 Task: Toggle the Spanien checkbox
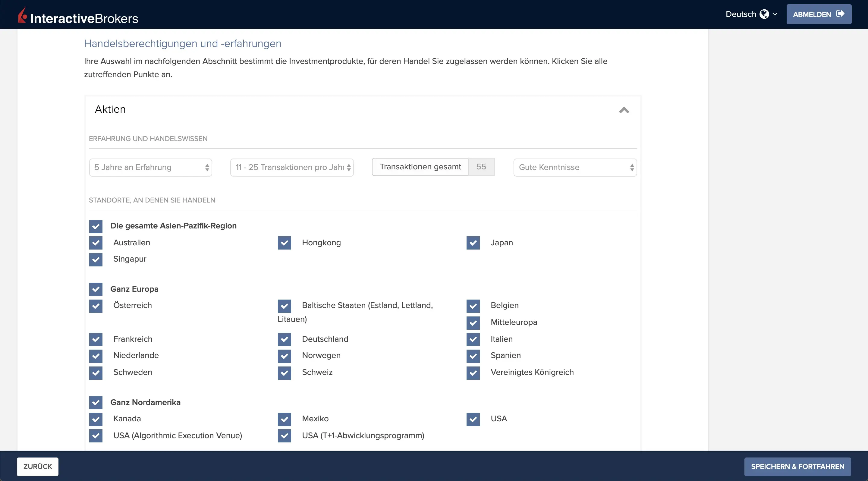tap(473, 356)
